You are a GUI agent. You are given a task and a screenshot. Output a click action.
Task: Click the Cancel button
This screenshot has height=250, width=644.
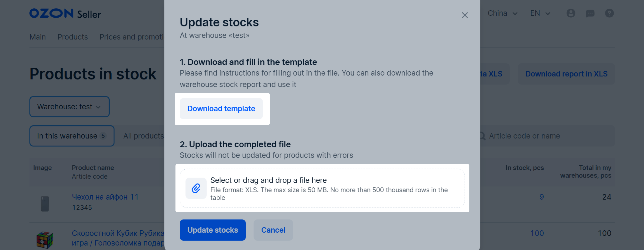click(273, 230)
